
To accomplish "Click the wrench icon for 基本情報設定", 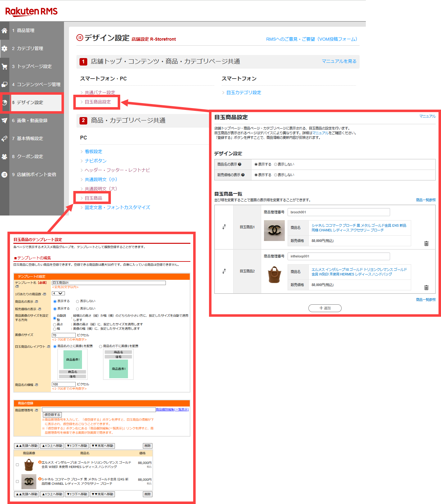I will pyautogui.click(x=4, y=138).
